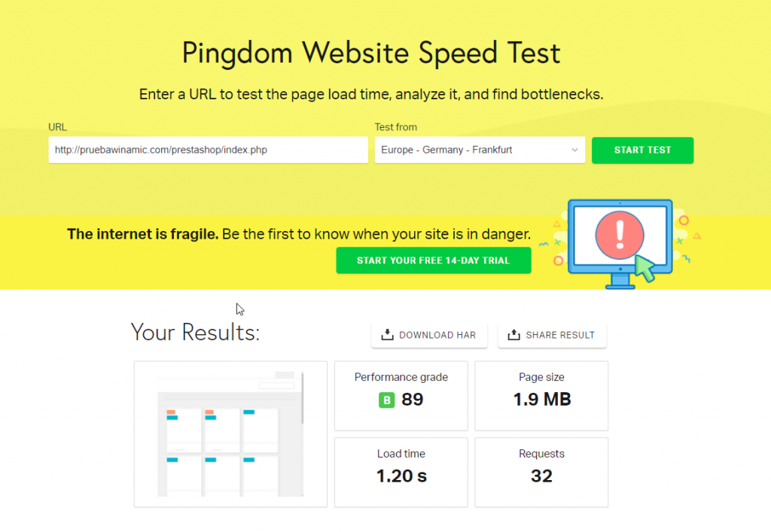Expand the Test from location dropdown arrow
This screenshot has height=532, width=771.
click(x=575, y=150)
